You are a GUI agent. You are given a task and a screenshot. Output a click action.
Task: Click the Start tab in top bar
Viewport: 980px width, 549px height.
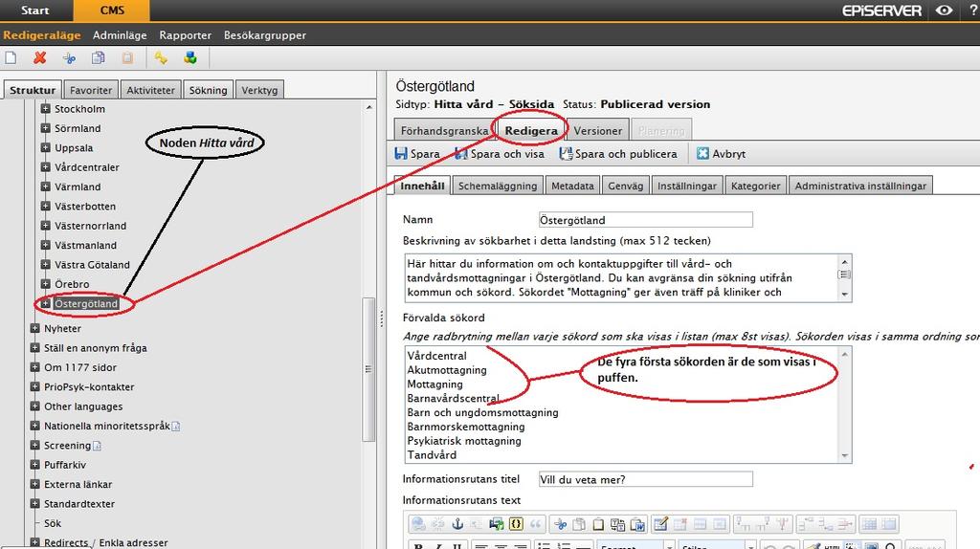coord(35,11)
